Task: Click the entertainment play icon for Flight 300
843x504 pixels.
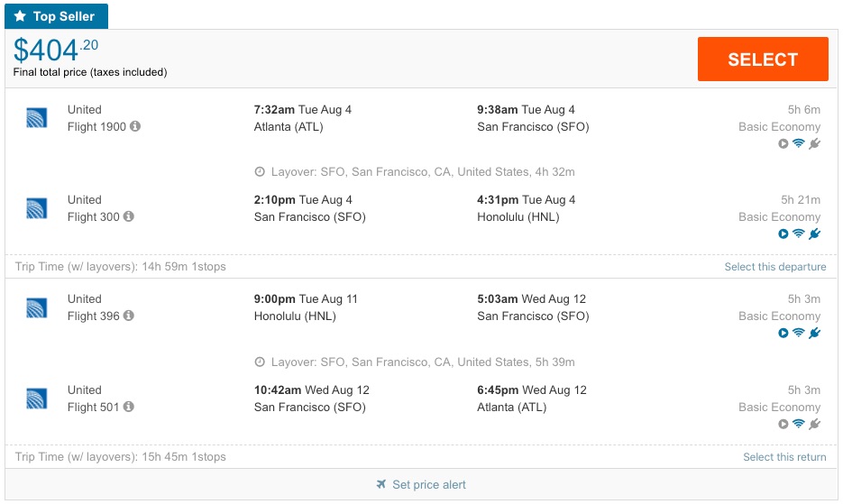Action: point(783,234)
